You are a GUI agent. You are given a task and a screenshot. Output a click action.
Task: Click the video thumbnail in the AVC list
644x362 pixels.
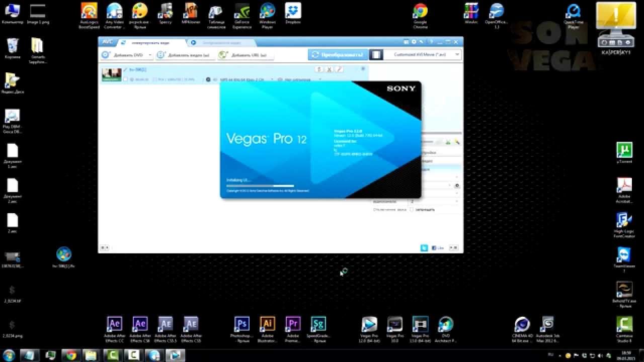[111, 74]
